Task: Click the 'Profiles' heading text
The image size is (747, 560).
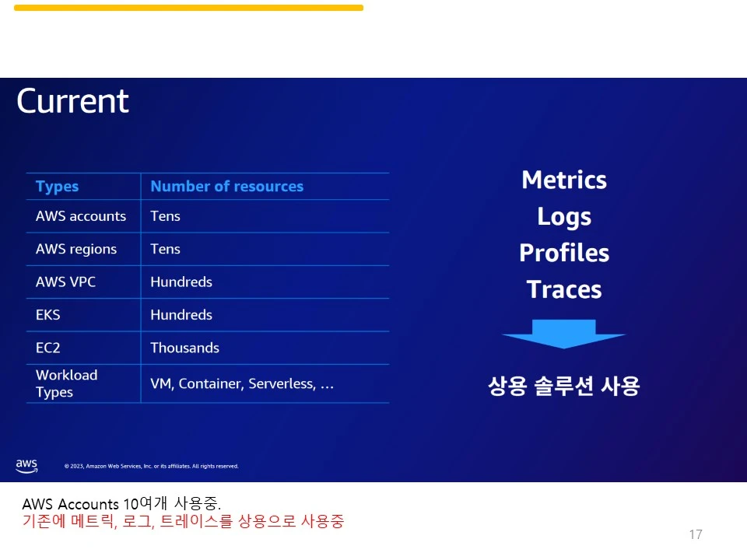Action: click(564, 253)
